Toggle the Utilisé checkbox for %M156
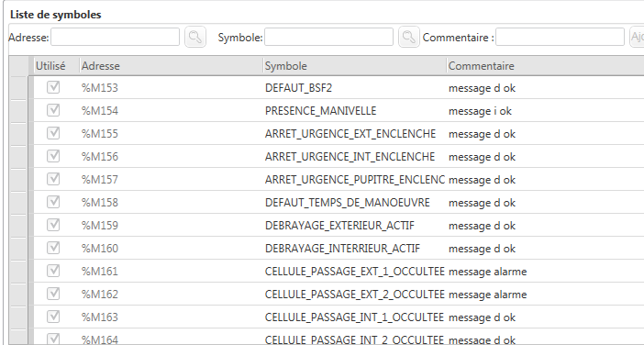 coord(53,156)
